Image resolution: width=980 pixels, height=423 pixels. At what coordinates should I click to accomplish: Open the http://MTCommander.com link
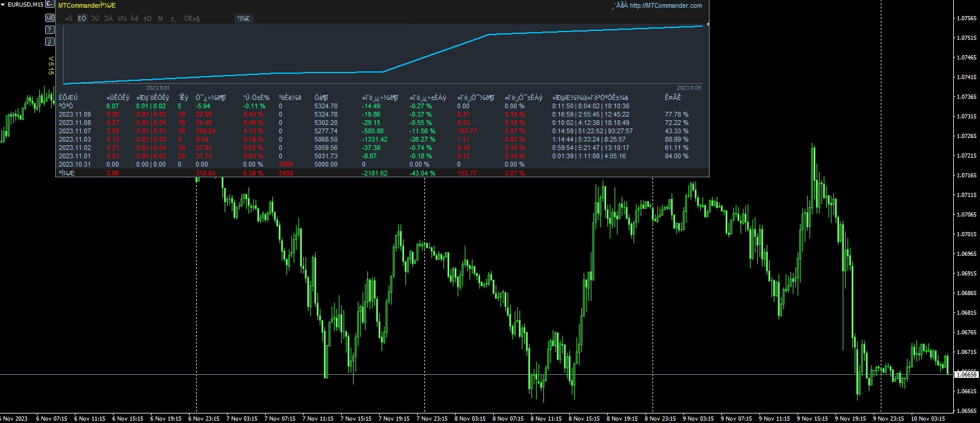pos(666,5)
